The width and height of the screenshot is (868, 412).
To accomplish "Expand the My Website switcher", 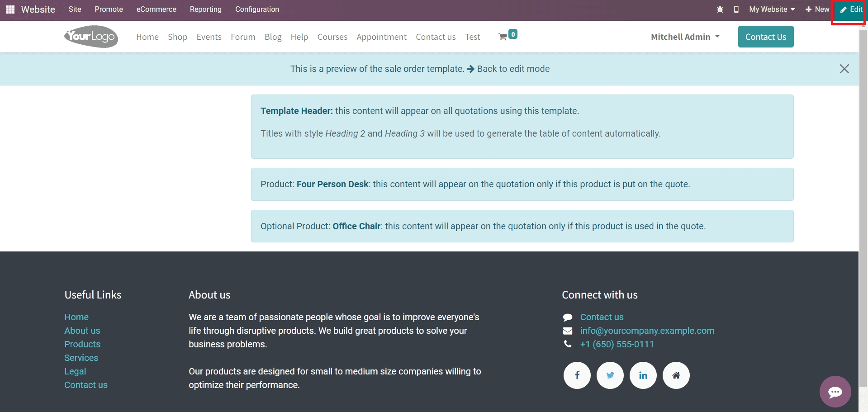I will [x=772, y=9].
